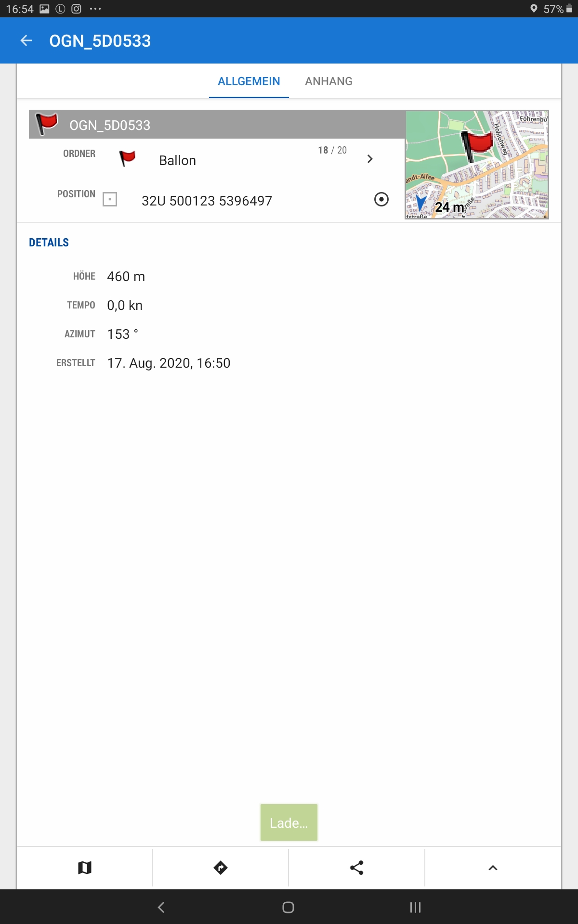Switch to the ANHANG tab
The image size is (578, 924).
point(328,81)
